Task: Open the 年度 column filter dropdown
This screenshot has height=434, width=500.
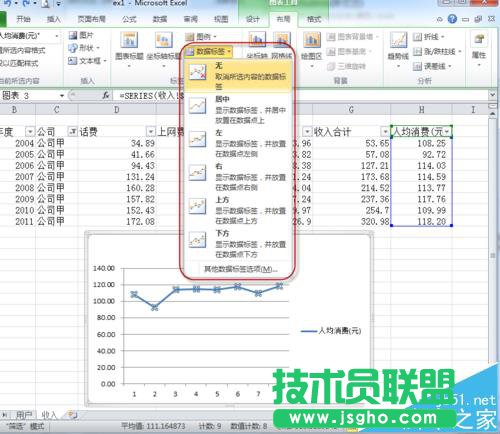Action: coord(30,132)
